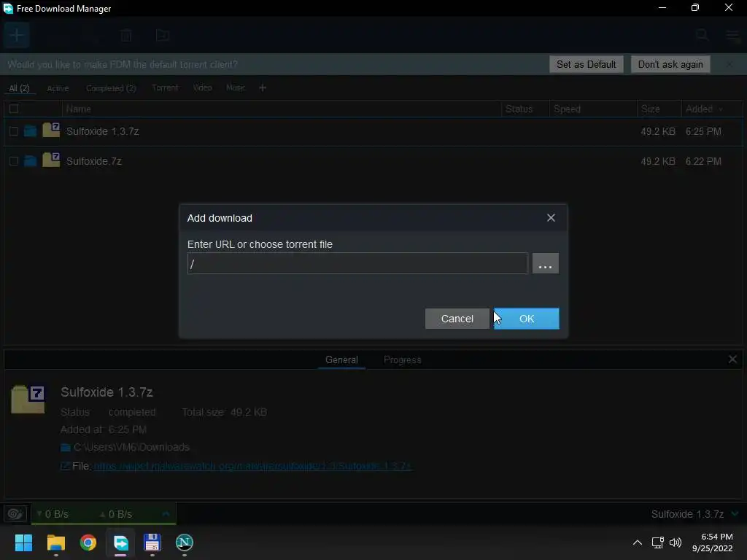Switch to General details tab
The height and width of the screenshot is (560, 747).
click(x=341, y=360)
